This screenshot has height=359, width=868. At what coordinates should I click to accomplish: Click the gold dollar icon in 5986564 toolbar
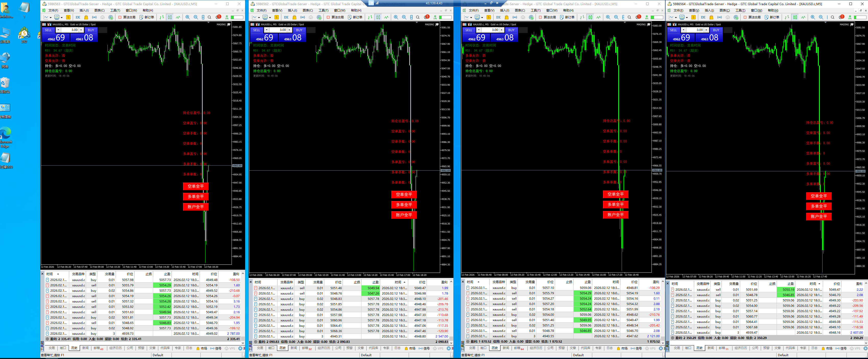(693, 17)
